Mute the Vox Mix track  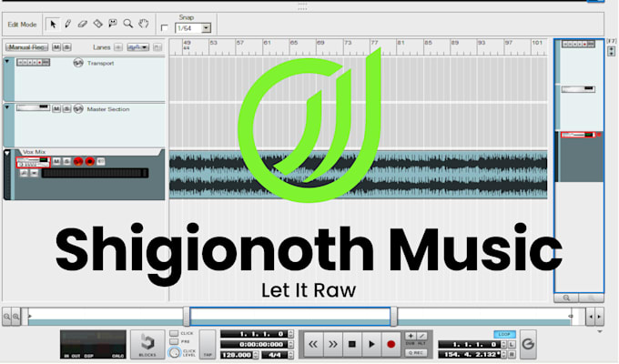tap(56, 161)
